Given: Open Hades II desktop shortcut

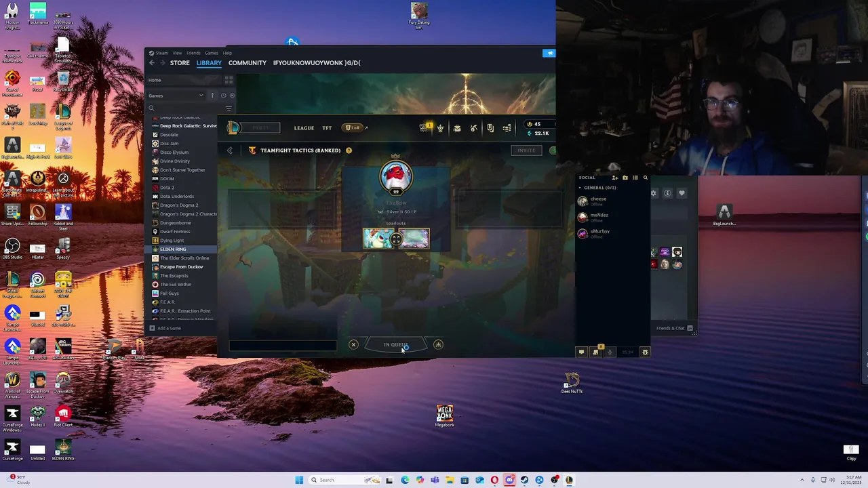Looking at the screenshot, I should [38, 417].
